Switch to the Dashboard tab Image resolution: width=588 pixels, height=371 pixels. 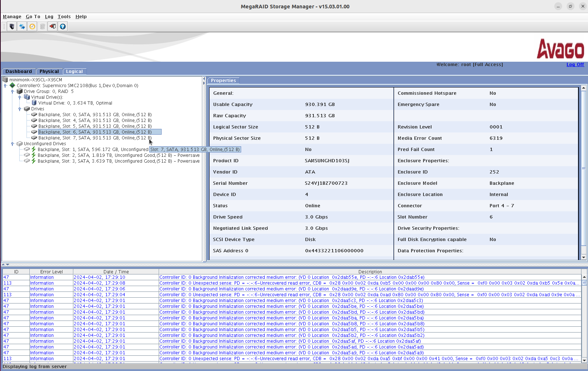click(19, 72)
